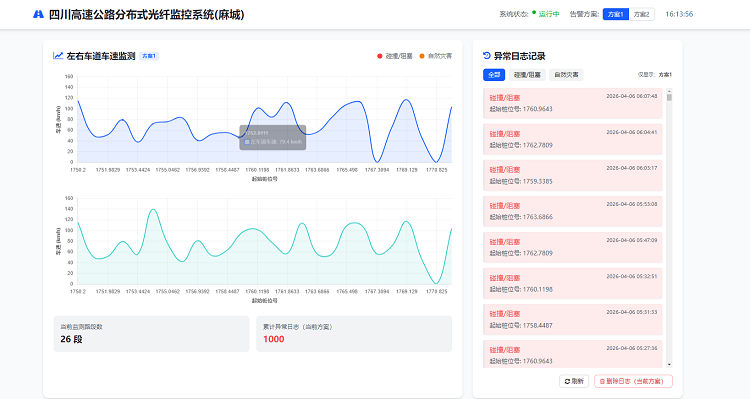
Task: Open log entry dated 2026-04-06 05:27:36
Action: [x=573, y=354]
